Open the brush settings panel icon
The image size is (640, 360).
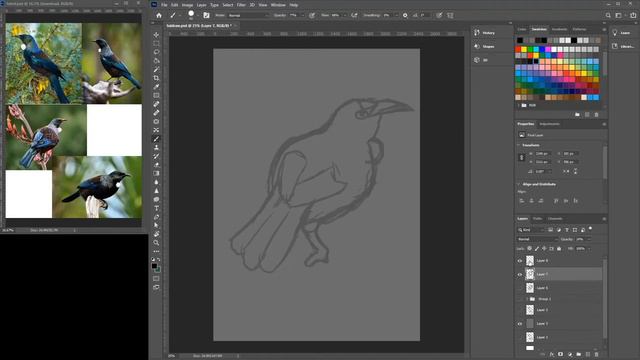pos(207,15)
